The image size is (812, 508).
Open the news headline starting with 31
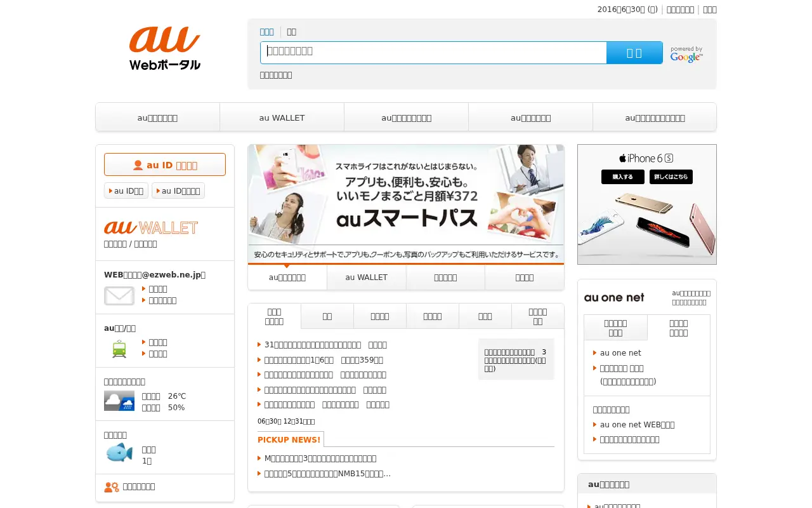coord(325,345)
